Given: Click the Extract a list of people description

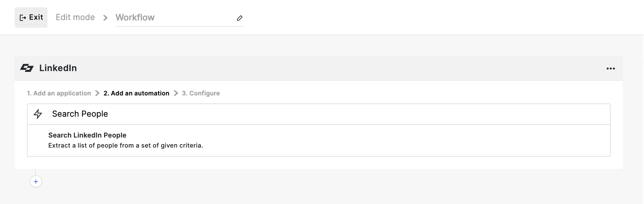Looking at the screenshot, I should [x=126, y=146].
